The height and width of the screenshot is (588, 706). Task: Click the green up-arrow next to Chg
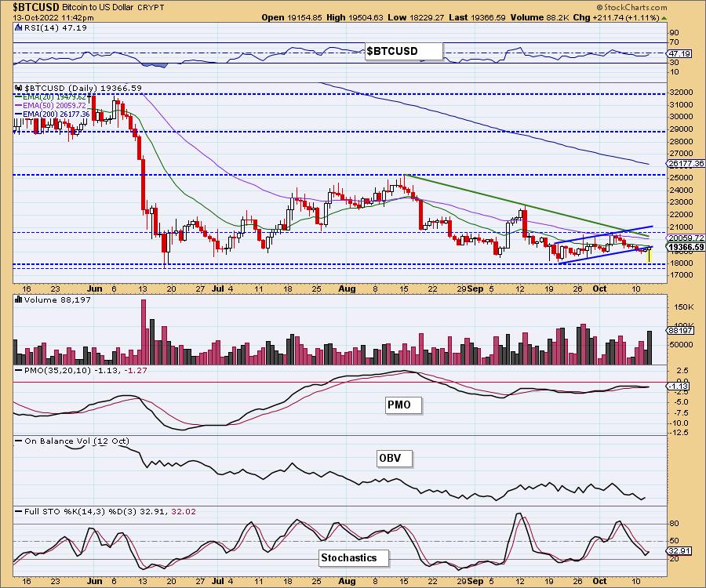(664, 17)
